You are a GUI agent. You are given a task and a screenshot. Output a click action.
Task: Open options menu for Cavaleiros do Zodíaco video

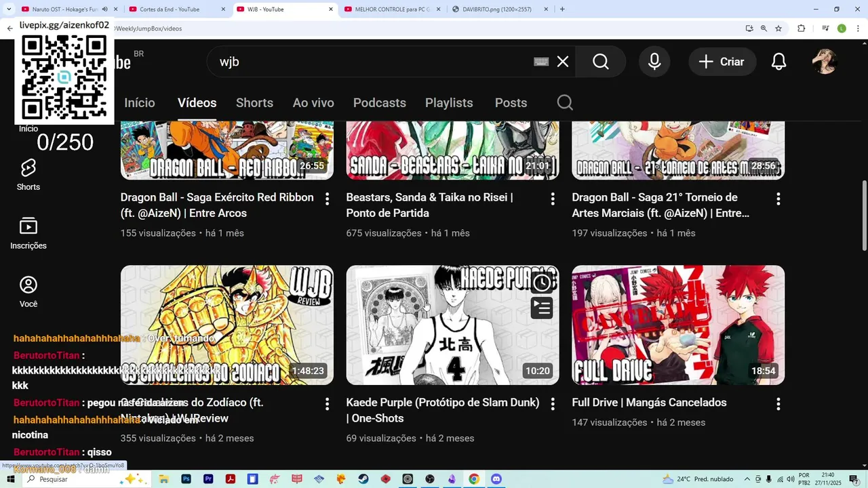tap(327, 404)
